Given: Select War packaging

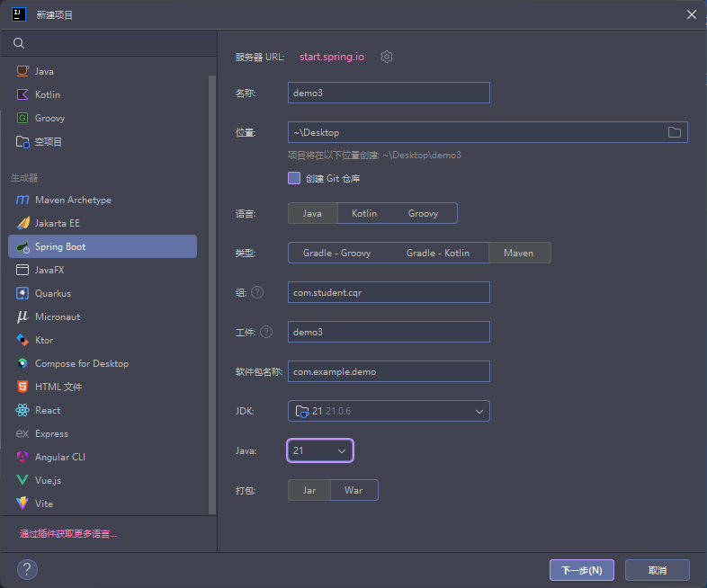Looking at the screenshot, I should pos(353,490).
